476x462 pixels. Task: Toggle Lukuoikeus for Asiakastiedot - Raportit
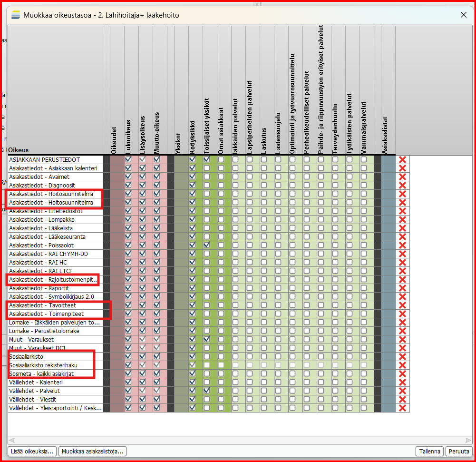128,288
